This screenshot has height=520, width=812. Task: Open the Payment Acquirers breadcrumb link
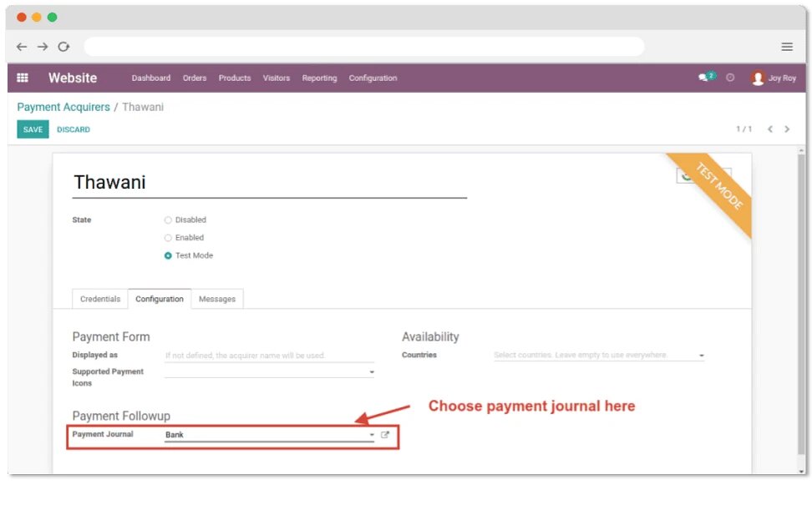click(63, 107)
